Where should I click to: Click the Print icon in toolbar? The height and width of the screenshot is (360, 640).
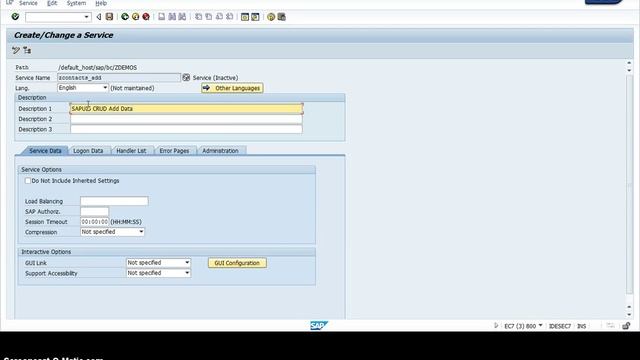tap(162, 17)
